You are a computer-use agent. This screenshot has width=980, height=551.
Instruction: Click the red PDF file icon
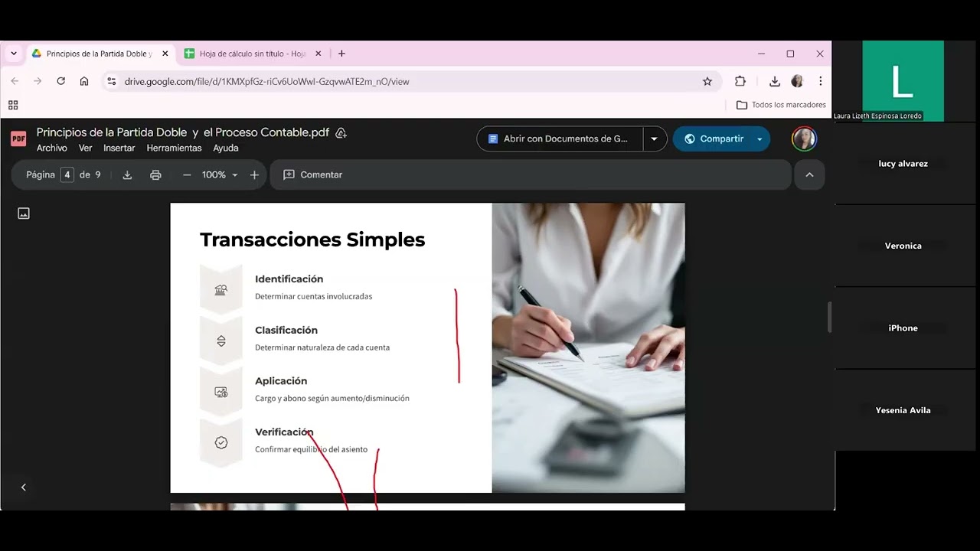pos(18,139)
